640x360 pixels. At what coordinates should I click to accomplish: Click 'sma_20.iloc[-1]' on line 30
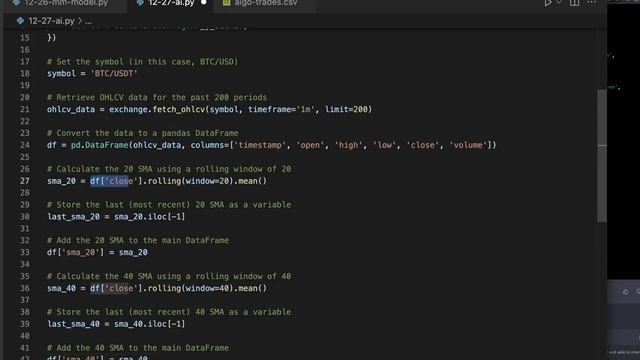pyautogui.click(x=149, y=217)
